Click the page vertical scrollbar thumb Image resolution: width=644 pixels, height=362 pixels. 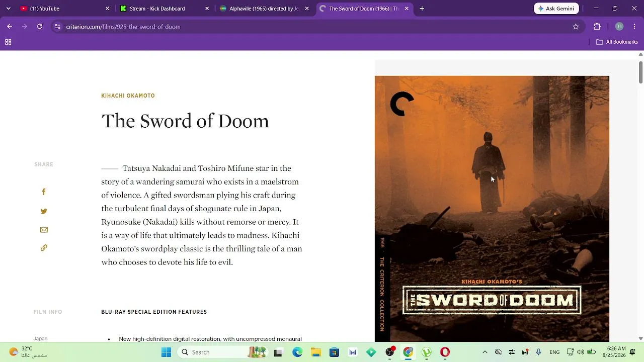(x=640, y=72)
